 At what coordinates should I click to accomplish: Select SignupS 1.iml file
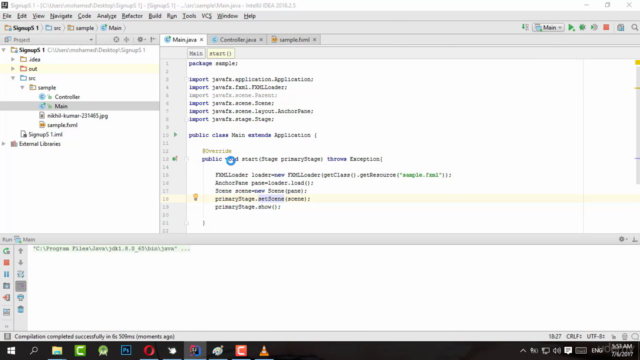pos(45,134)
